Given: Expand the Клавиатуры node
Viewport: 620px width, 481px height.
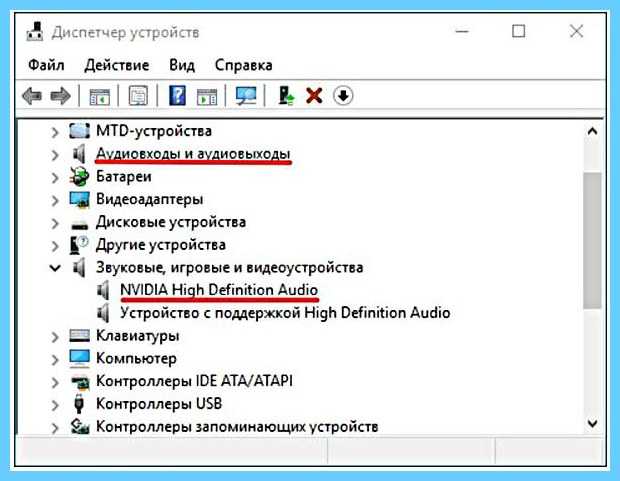Looking at the screenshot, I should [x=55, y=337].
